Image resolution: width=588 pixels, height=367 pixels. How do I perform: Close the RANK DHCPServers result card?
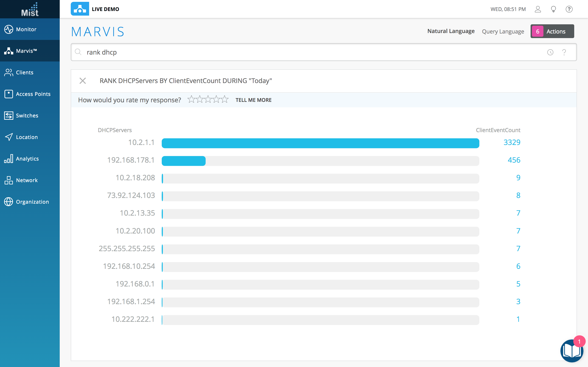[x=83, y=81]
